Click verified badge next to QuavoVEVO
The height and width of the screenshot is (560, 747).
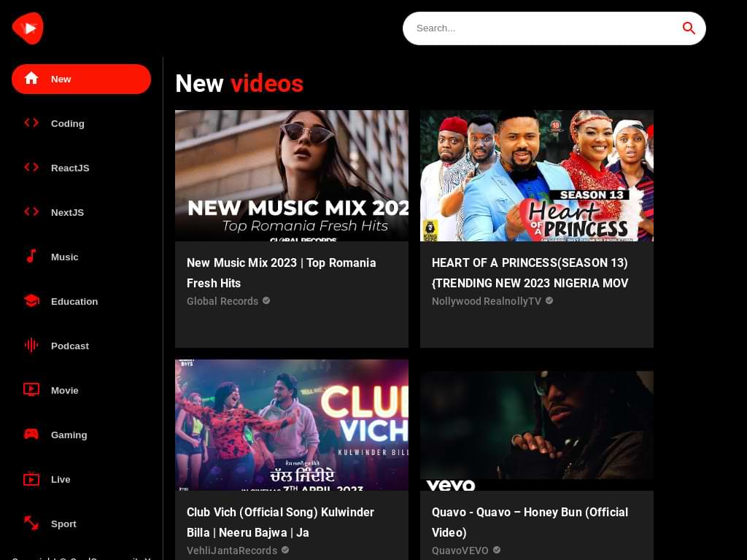click(x=497, y=550)
